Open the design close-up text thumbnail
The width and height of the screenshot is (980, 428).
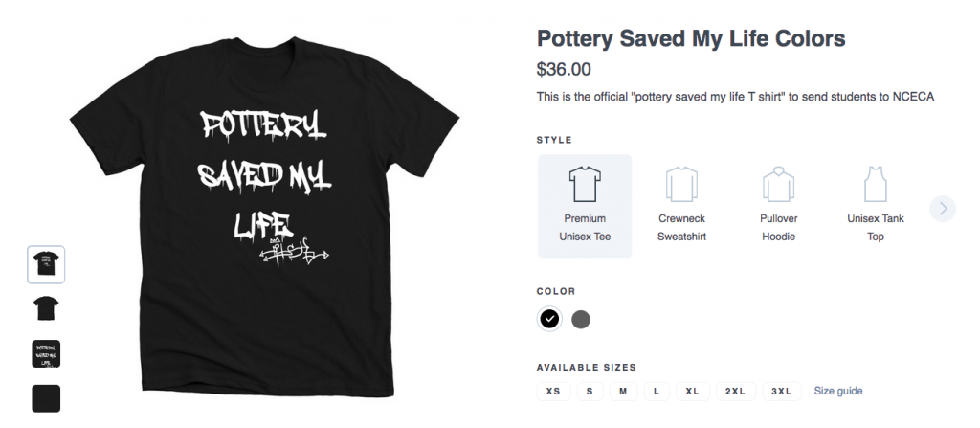(x=46, y=352)
